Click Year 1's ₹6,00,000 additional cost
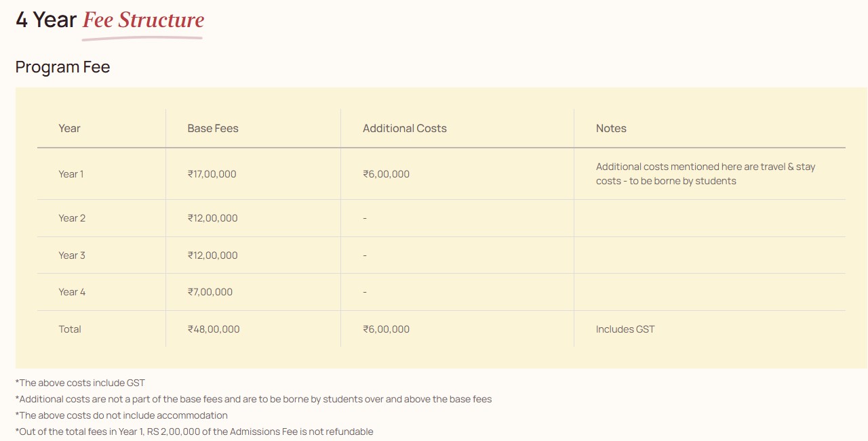The width and height of the screenshot is (868, 441). click(386, 174)
